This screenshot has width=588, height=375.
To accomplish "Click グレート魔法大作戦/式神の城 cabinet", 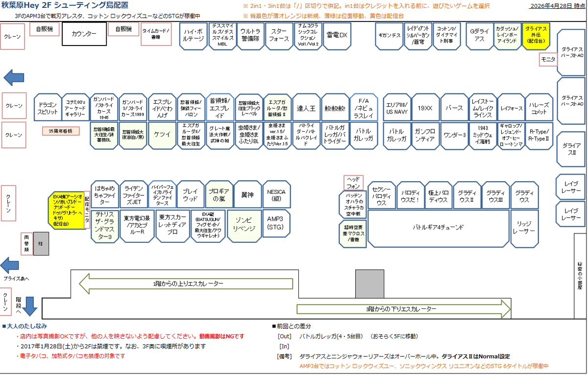I will click(x=220, y=136).
